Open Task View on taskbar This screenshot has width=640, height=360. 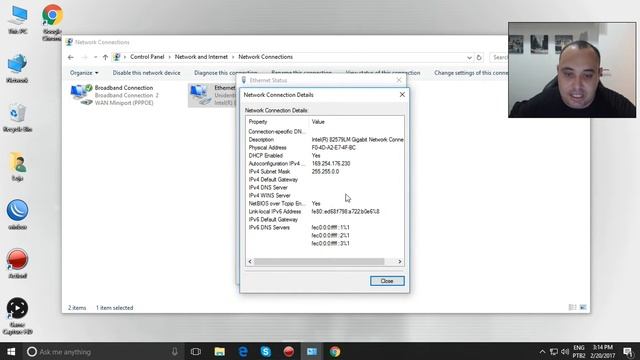coord(196,351)
